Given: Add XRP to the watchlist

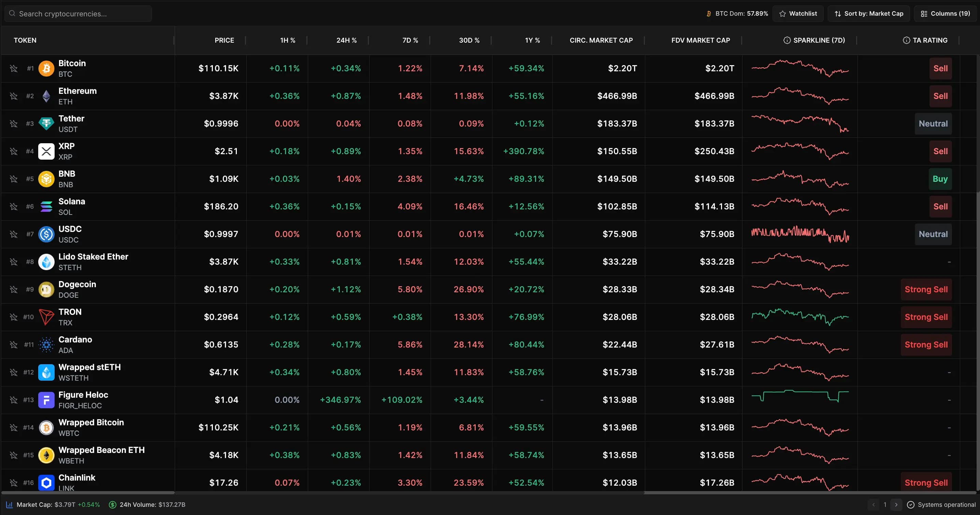Looking at the screenshot, I should pyautogui.click(x=14, y=151).
